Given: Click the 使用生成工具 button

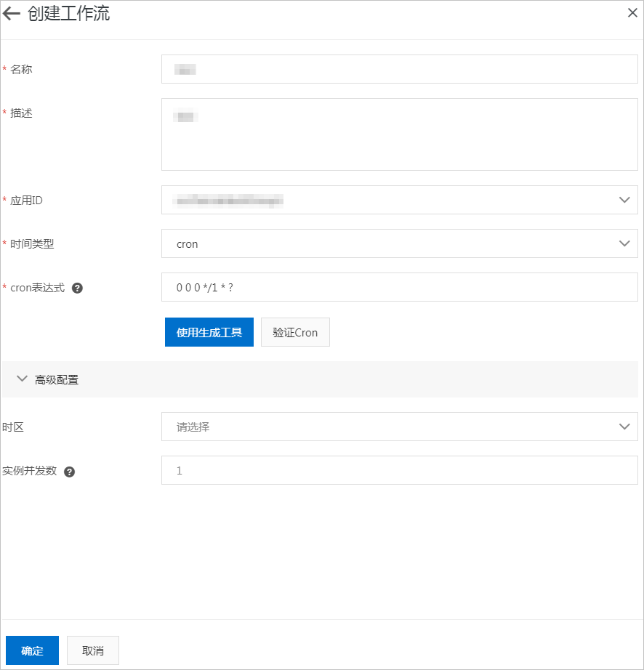Looking at the screenshot, I should pos(209,332).
